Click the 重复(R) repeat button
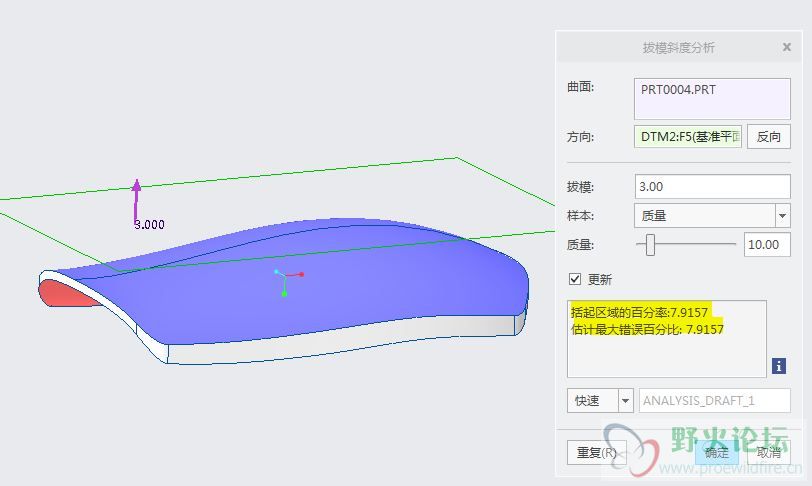 click(x=597, y=453)
